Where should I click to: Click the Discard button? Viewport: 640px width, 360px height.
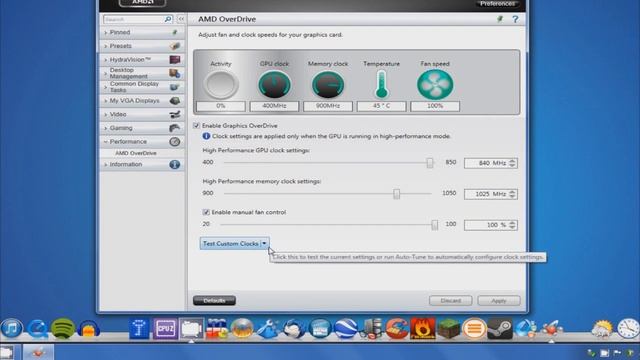[451, 301]
